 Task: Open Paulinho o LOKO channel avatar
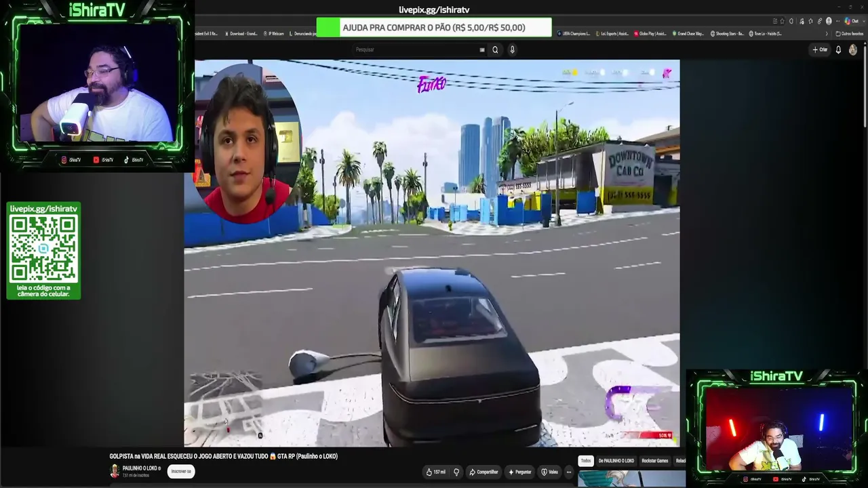pos(115,471)
